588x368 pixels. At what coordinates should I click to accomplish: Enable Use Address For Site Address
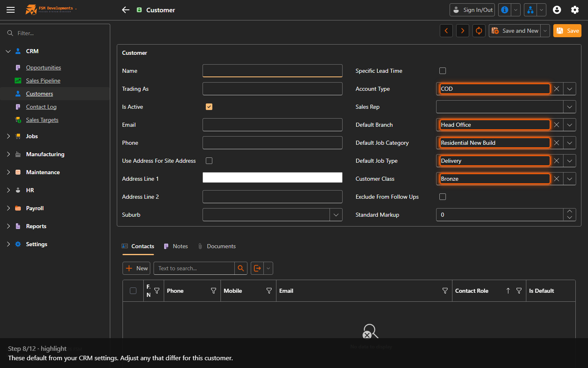click(x=209, y=161)
